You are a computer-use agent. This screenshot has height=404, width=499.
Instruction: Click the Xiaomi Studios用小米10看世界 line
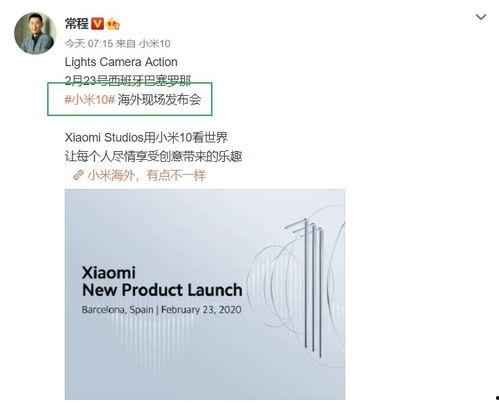click(x=146, y=137)
